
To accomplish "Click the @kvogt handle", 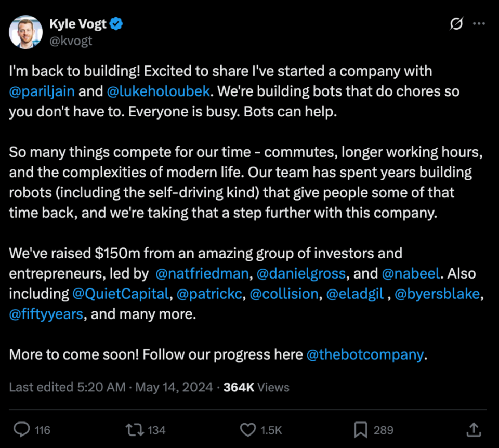I will pos(71,40).
